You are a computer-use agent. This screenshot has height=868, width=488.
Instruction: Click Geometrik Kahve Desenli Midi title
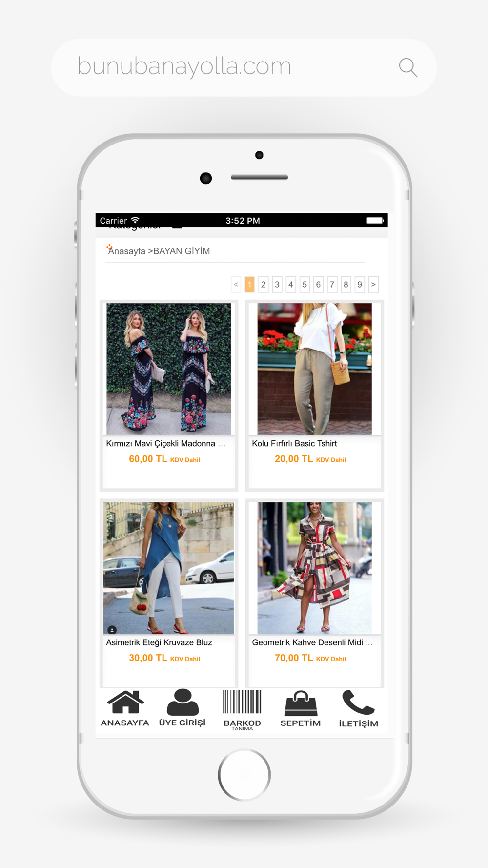coord(312,642)
